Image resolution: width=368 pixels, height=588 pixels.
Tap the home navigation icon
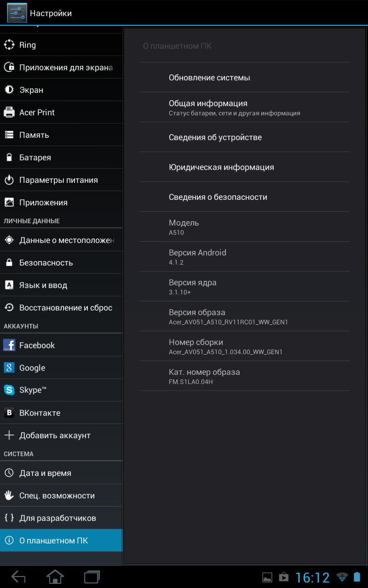pos(55,577)
